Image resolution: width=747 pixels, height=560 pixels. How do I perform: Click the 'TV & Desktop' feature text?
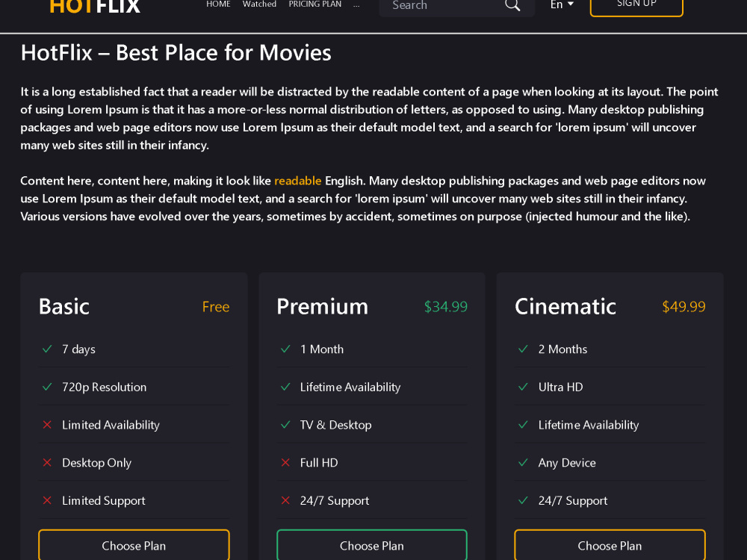(x=336, y=425)
